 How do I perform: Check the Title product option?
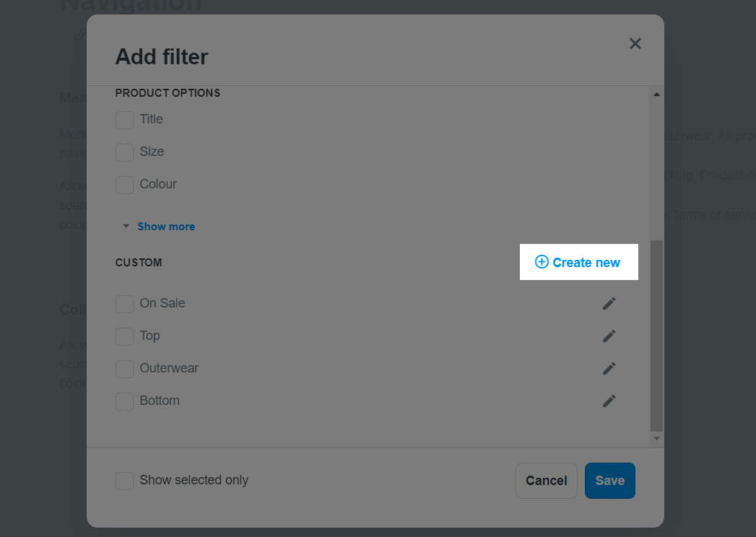[x=124, y=120]
